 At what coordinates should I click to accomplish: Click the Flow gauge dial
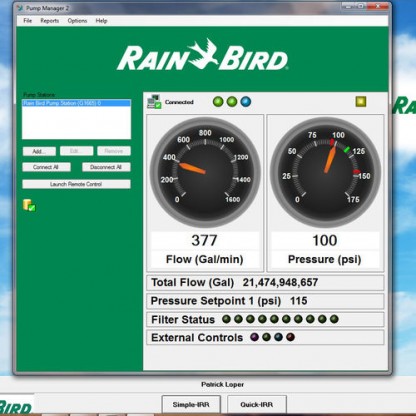coord(205,172)
